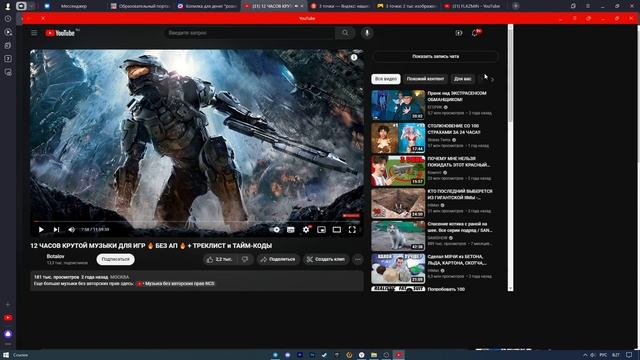Focus the YouTube search field

(249, 33)
